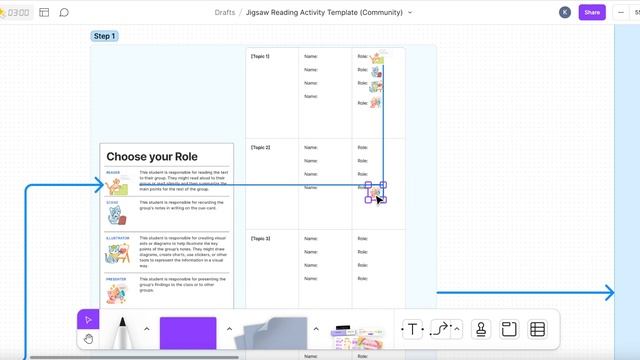Image resolution: width=640 pixels, height=360 pixels.
Task: Select the Section tool
Action: (x=509, y=329)
